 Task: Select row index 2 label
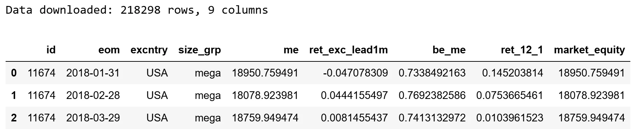(x=14, y=118)
